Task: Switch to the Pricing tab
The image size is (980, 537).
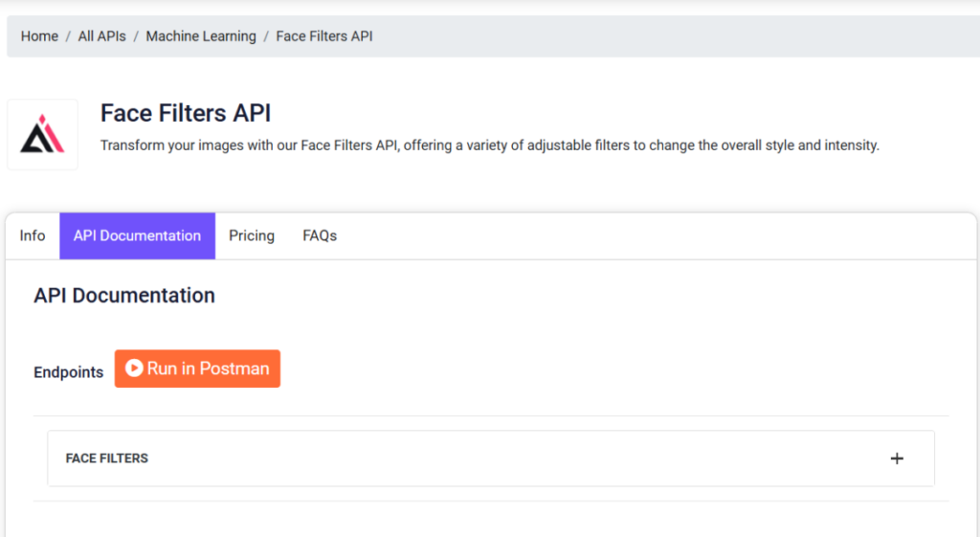Action: click(252, 235)
